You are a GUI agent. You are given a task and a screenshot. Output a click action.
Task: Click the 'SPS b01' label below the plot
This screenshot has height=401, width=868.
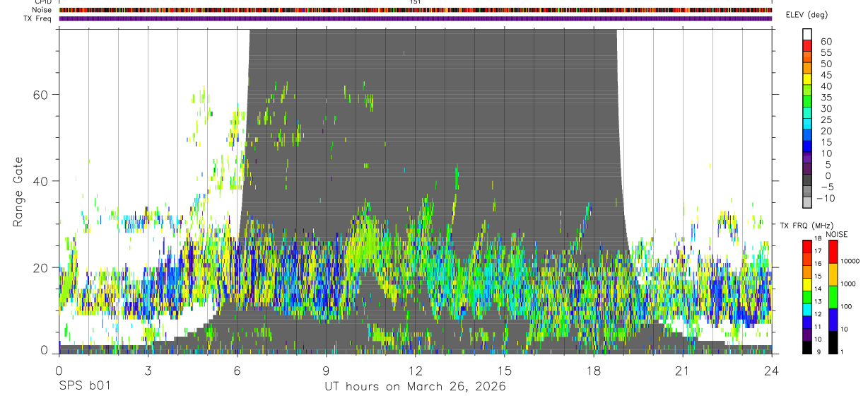84,386
